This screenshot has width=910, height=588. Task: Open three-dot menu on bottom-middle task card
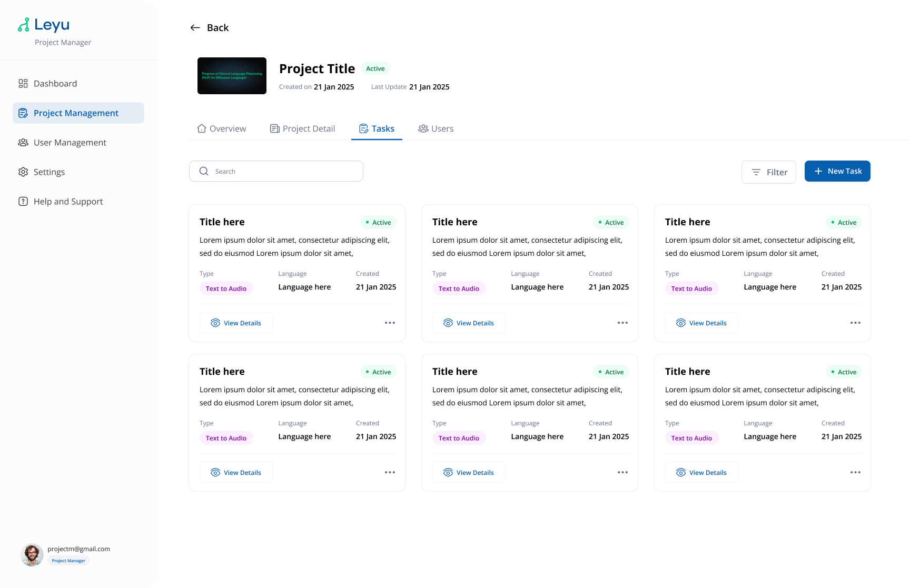point(622,472)
